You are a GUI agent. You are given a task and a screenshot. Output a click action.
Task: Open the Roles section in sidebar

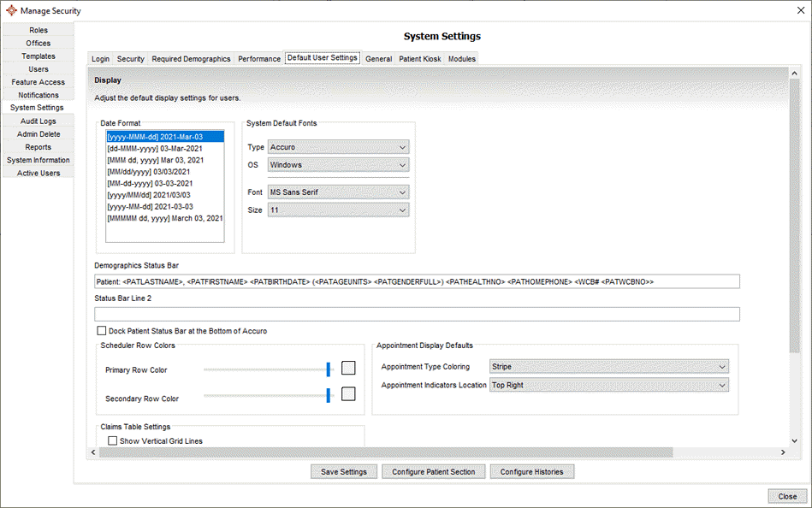click(39, 30)
